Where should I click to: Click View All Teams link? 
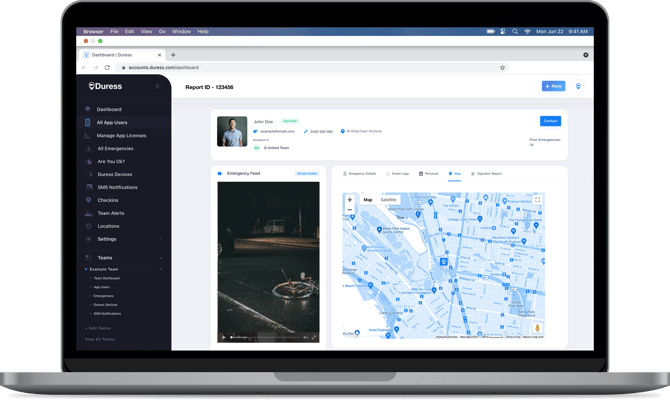coord(100,339)
